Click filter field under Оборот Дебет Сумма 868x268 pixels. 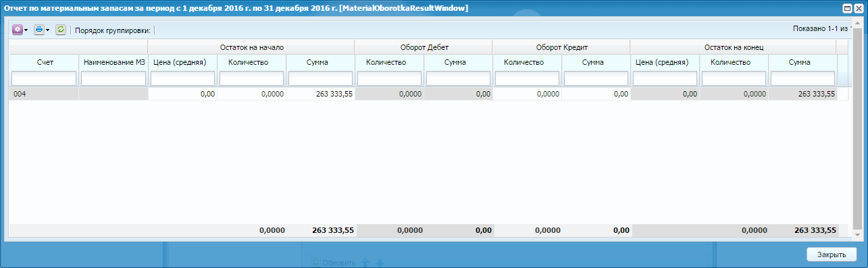click(458, 78)
